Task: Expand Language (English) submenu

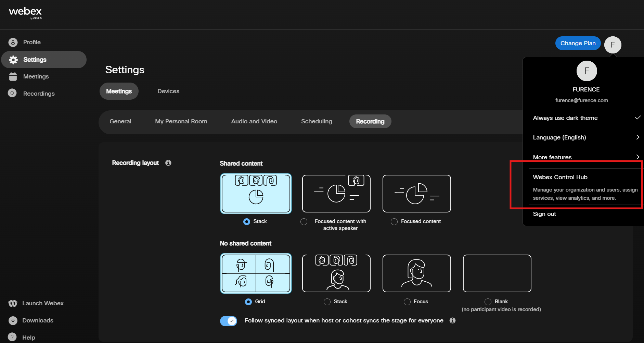Action: (x=586, y=137)
